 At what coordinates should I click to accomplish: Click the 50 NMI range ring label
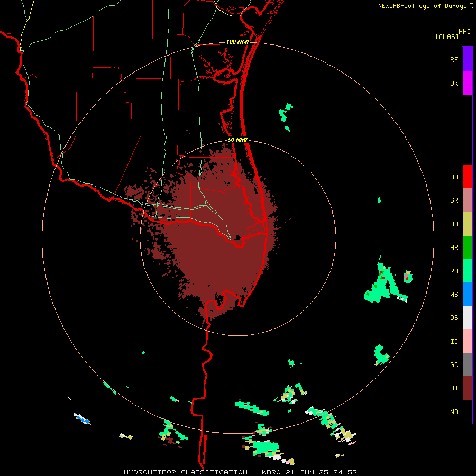[x=237, y=140]
